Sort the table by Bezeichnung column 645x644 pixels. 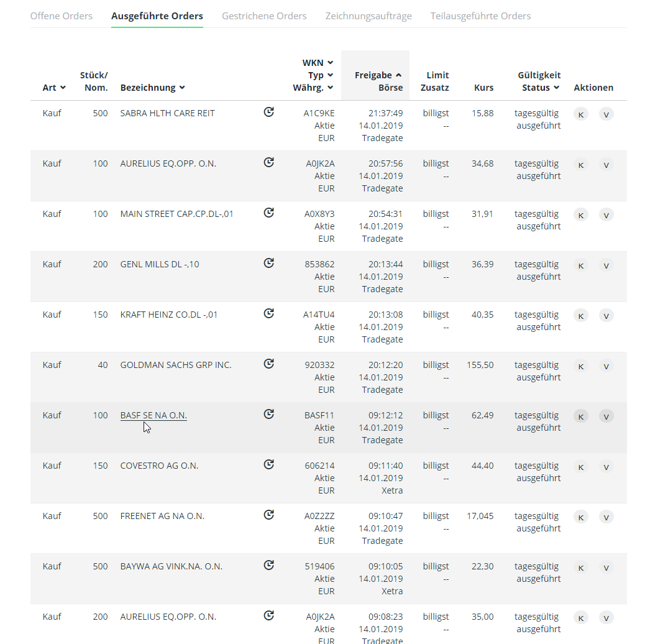pos(153,88)
